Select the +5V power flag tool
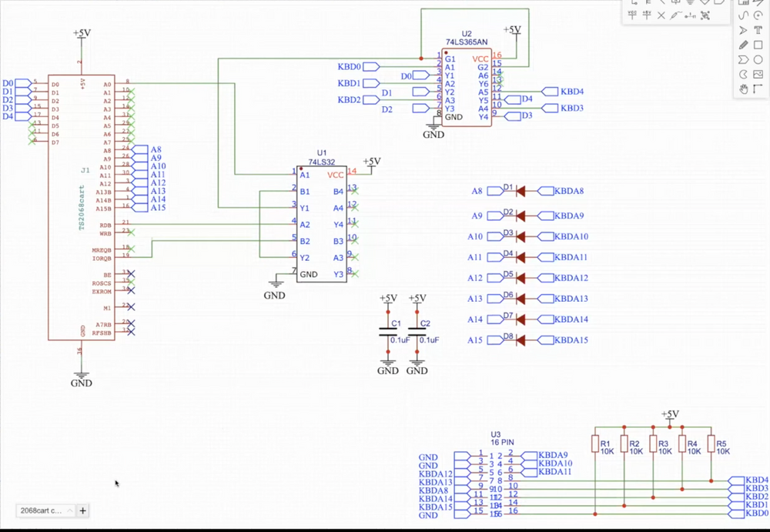 [648, 15]
